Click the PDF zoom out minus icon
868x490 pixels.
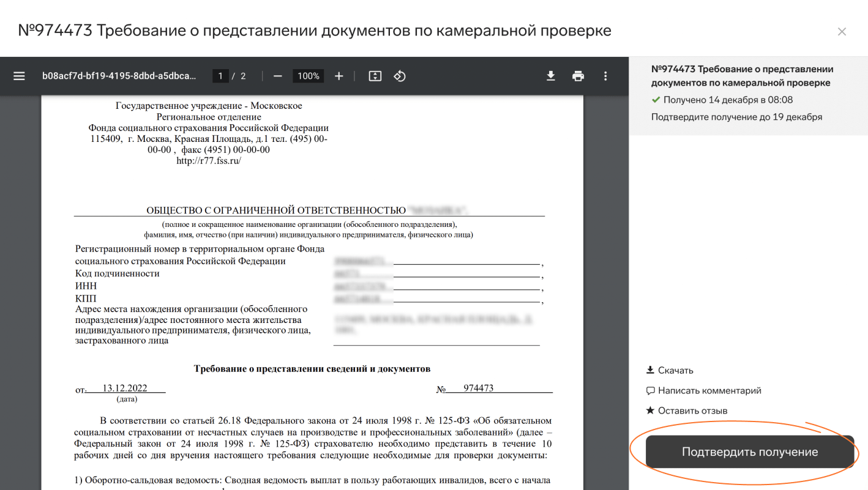[278, 76]
